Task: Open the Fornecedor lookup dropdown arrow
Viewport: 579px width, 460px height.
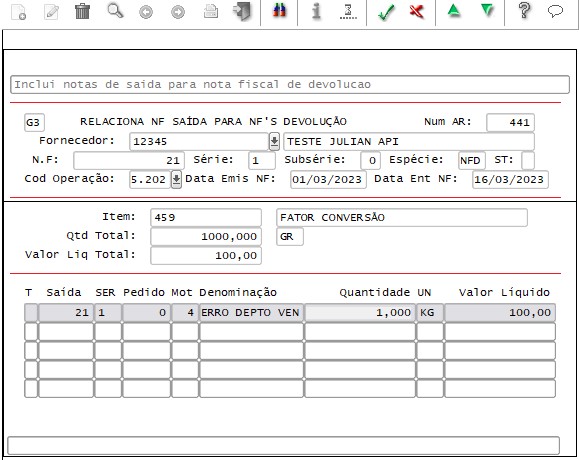Action: point(274,141)
